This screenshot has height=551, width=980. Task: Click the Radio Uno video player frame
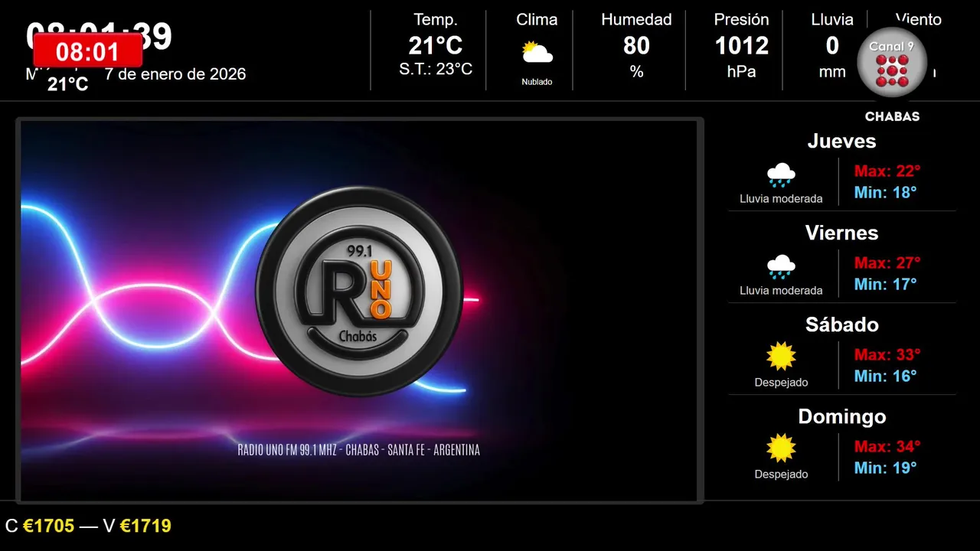(359, 311)
